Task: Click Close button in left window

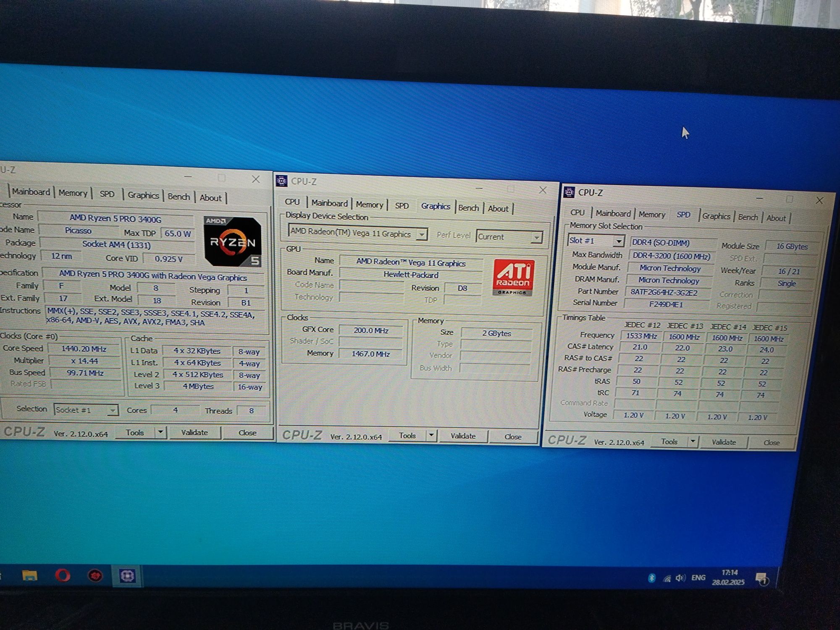Action: (x=247, y=433)
